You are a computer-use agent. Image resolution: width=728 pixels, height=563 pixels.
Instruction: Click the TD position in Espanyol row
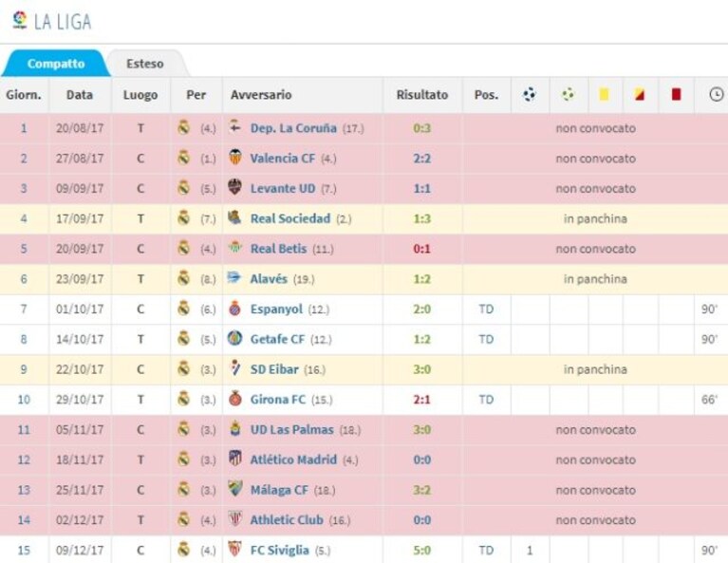point(486,310)
